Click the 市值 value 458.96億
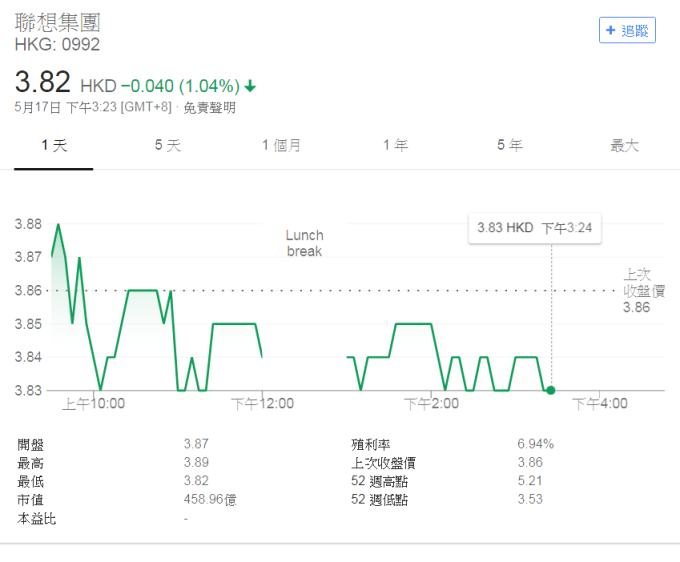The width and height of the screenshot is (680, 562). [x=210, y=499]
